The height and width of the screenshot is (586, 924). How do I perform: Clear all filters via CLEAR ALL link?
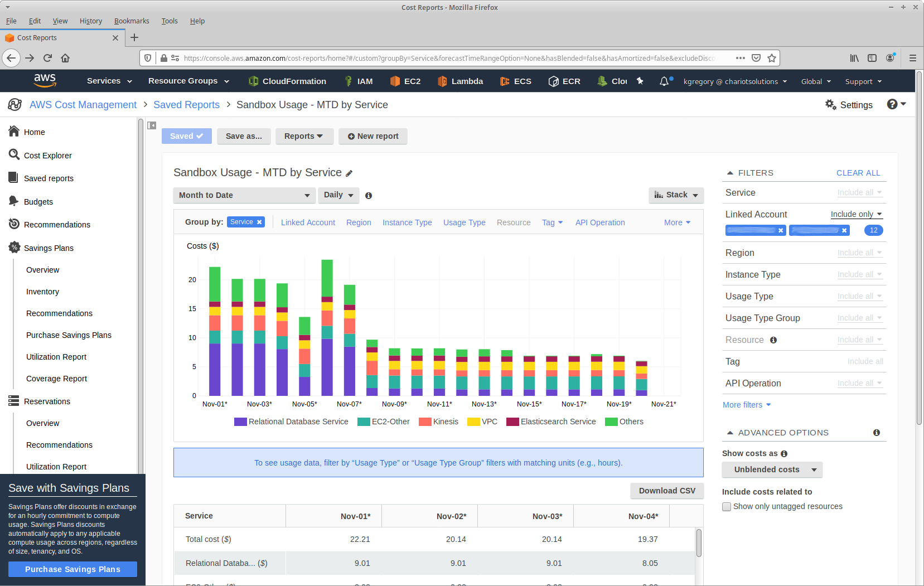tap(858, 173)
